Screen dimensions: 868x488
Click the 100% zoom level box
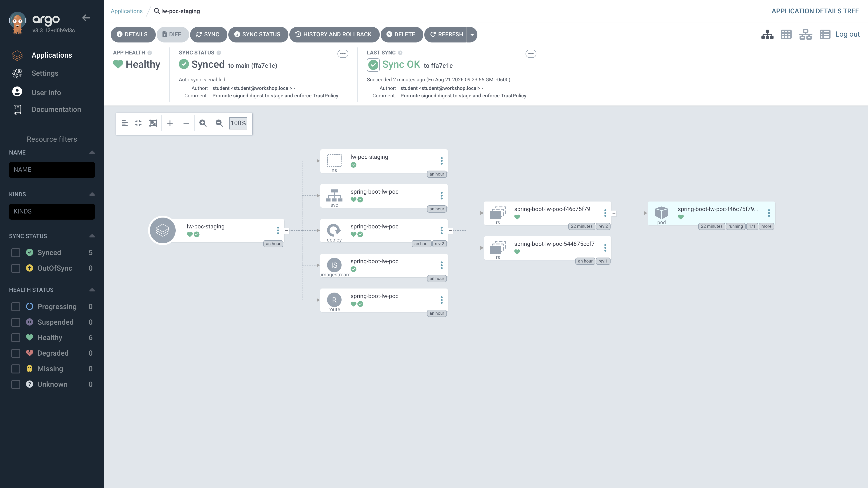point(238,123)
